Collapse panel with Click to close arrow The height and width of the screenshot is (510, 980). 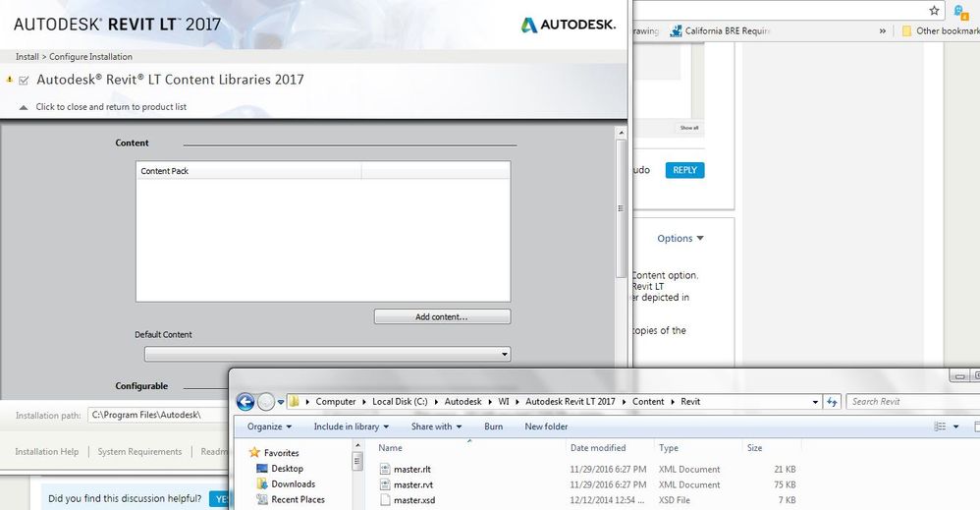24,108
